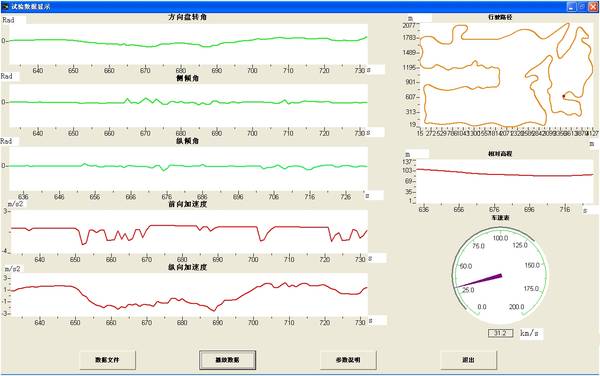Click the 退出 (exit) button
The height and width of the screenshot is (376, 600).
point(468,360)
